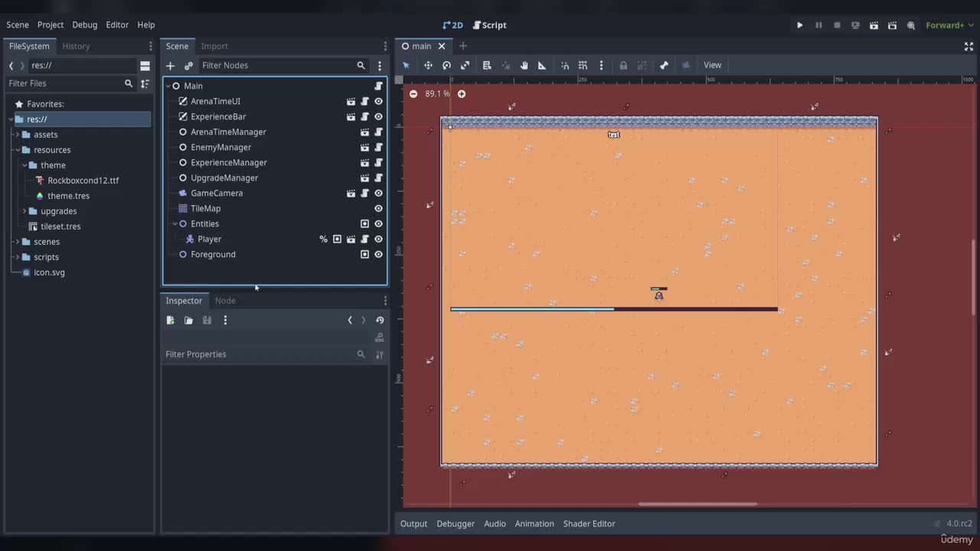Open the Scene menu
The width and height of the screenshot is (980, 551).
[18, 24]
